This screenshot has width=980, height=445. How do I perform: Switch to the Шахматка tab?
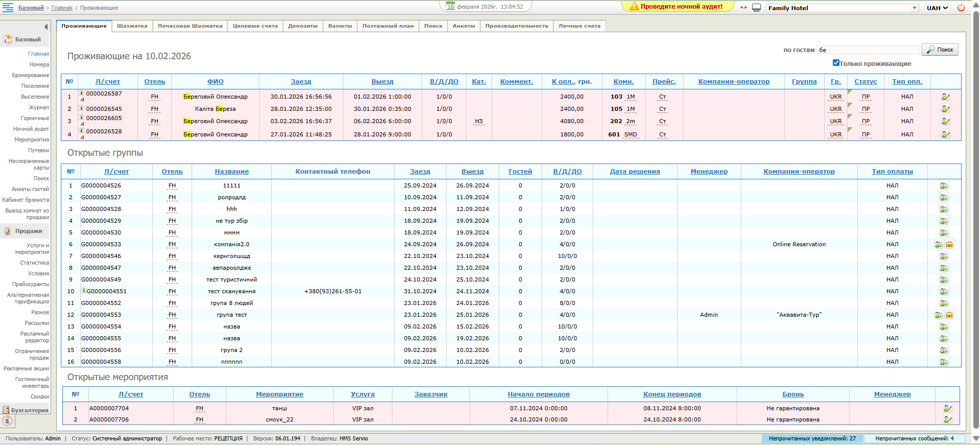(x=132, y=26)
